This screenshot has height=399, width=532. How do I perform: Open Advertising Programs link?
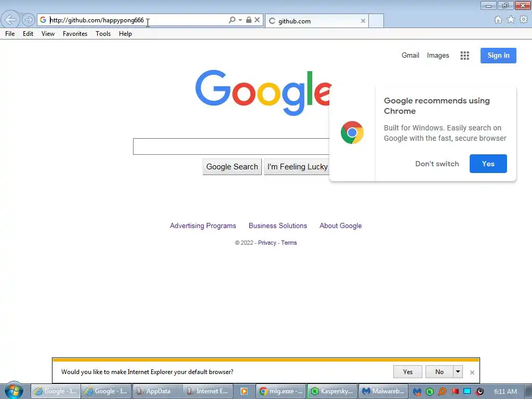203,225
